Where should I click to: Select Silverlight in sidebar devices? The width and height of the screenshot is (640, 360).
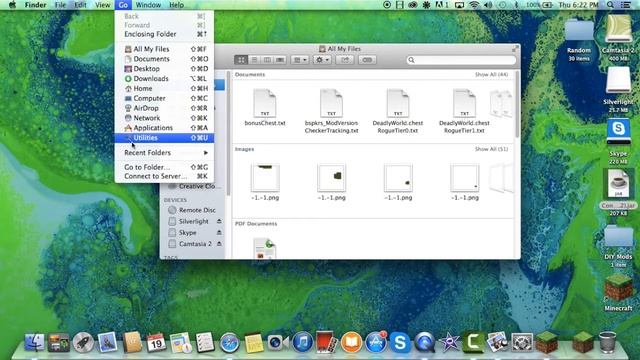point(192,221)
